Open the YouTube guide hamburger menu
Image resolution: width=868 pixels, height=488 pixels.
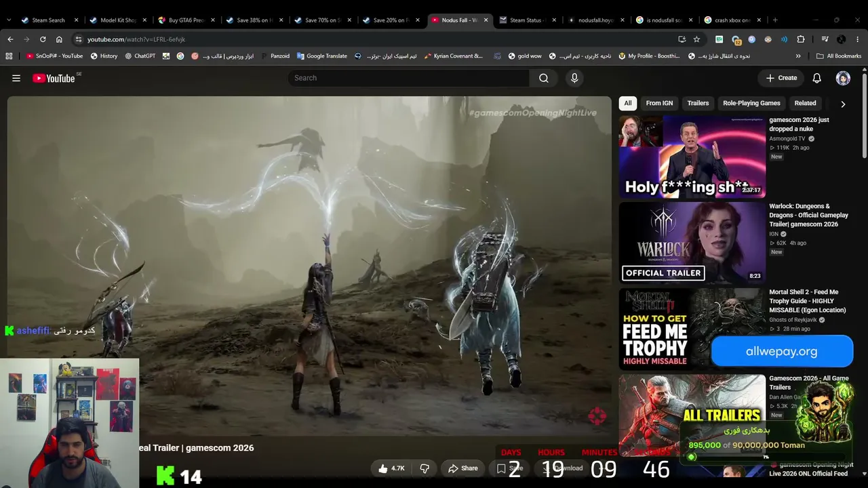16,78
